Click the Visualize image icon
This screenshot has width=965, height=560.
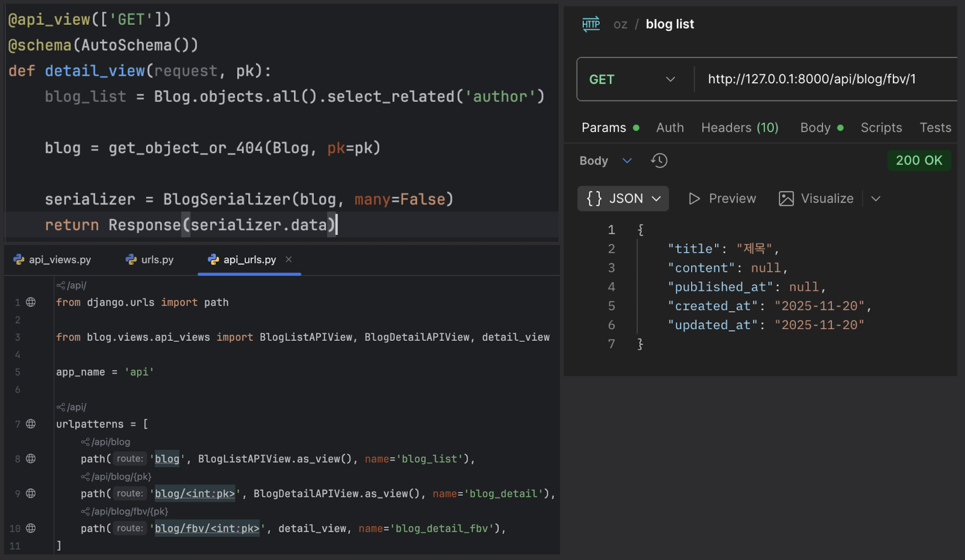tap(786, 198)
